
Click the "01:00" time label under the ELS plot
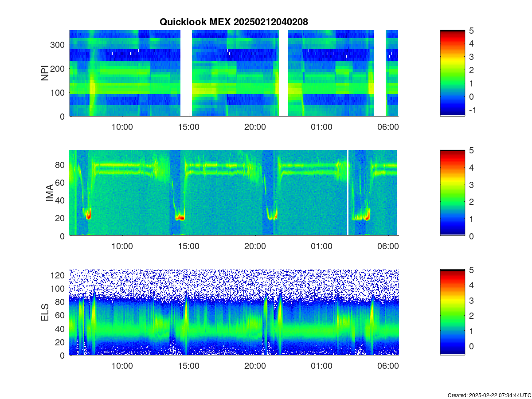click(x=321, y=366)
